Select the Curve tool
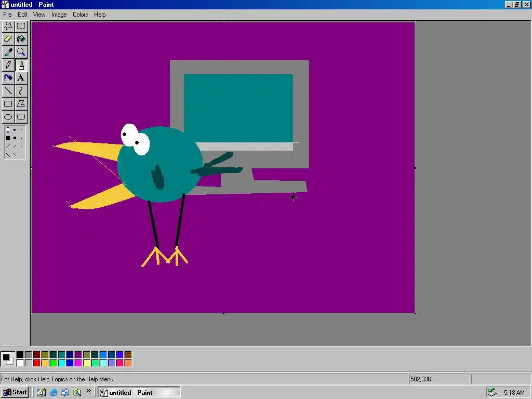532x399 pixels. click(x=21, y=91)
